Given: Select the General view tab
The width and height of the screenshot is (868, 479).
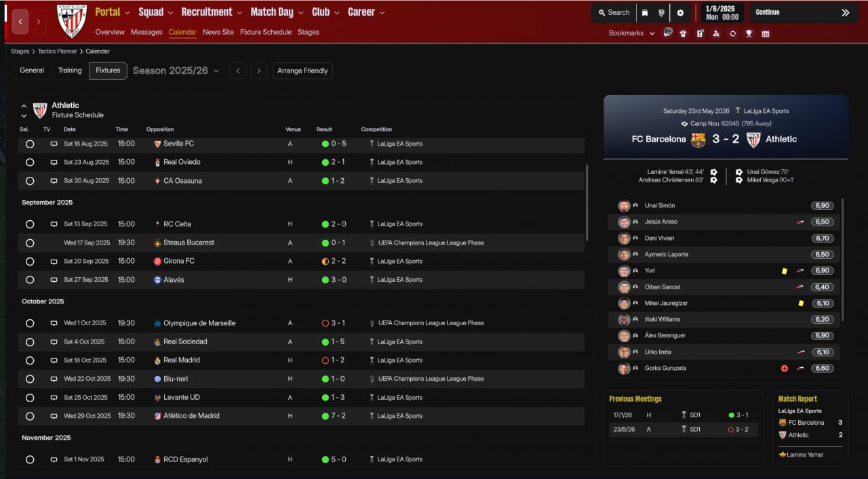Looking at the screenshot, I should tap(32, 70).
